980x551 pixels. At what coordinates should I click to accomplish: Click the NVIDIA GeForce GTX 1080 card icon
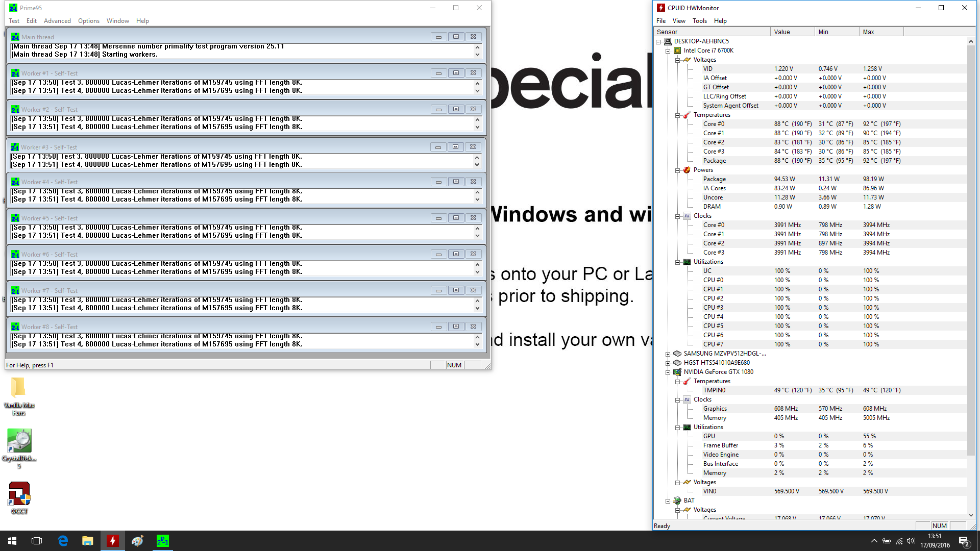[x=677, y=372]
